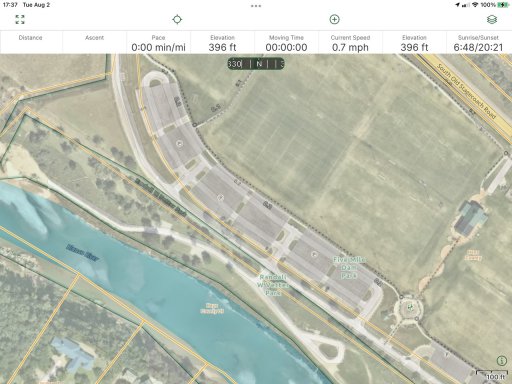The height and width of the screenshot is (384, 512).
Task: Tap the Sunrise/Sunset stat field
Action: (x=479, y=42)
